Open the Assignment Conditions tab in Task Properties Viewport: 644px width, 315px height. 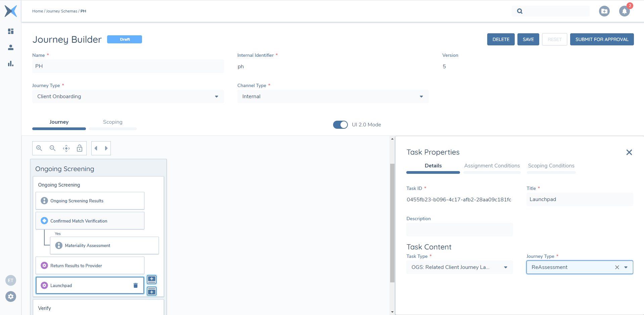point(492,165)
